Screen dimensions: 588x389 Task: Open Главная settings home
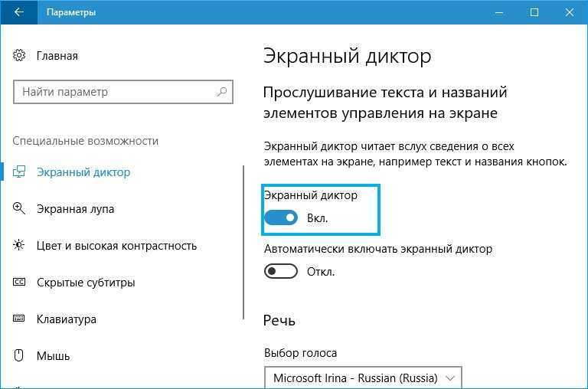coord(57,56)
